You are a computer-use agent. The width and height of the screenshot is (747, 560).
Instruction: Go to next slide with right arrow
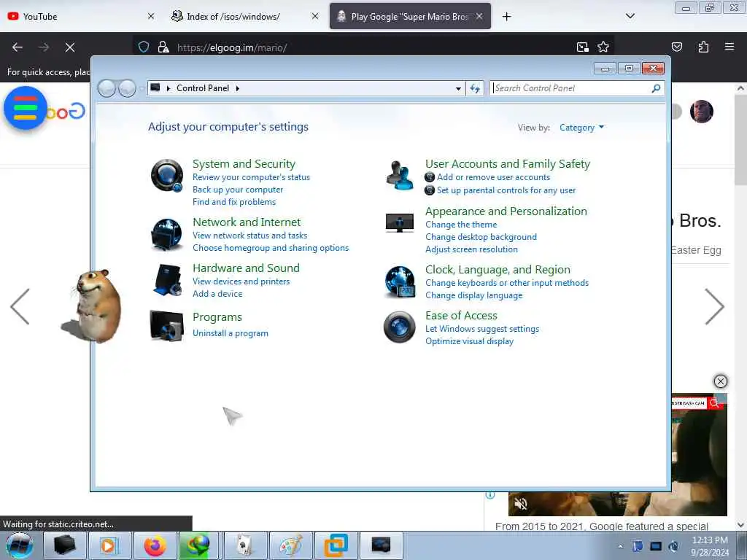(715, 307)
